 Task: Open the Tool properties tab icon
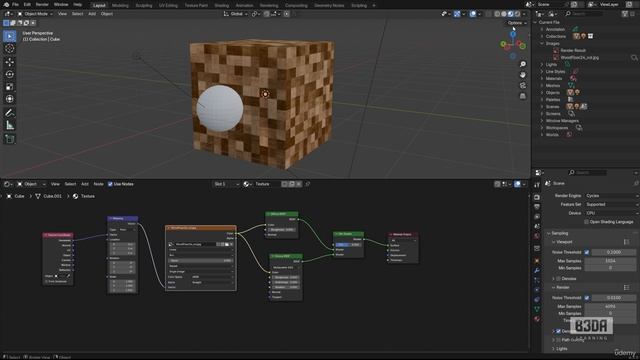537,185
